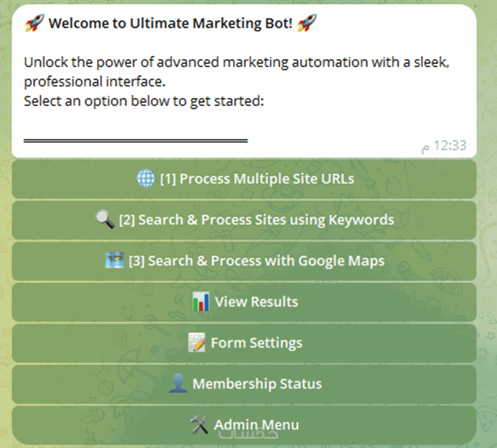Screen dimensions: 497x448
Task: Click the globe icon beside Process Multiple Site URLs
Action: [x=146, y=178]
